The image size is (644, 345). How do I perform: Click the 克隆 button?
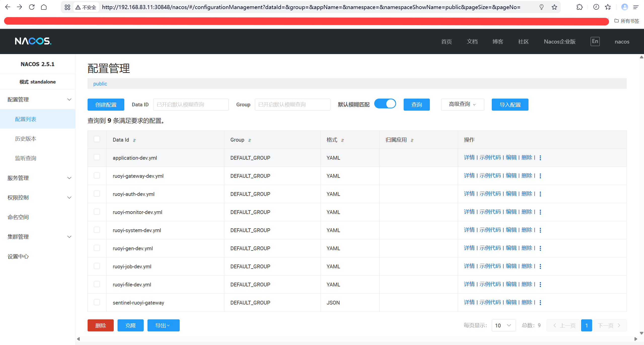click(131, 325)
